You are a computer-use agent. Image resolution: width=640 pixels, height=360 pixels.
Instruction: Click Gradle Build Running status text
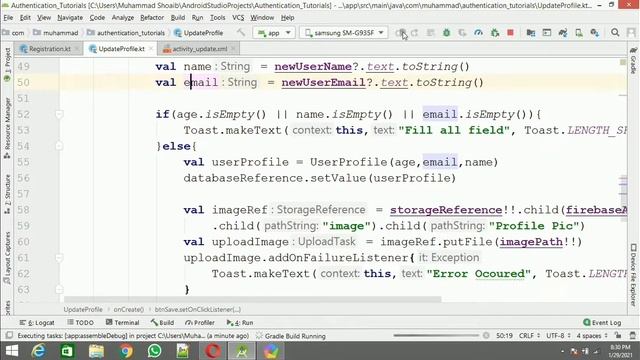click(x=295, y=336)
